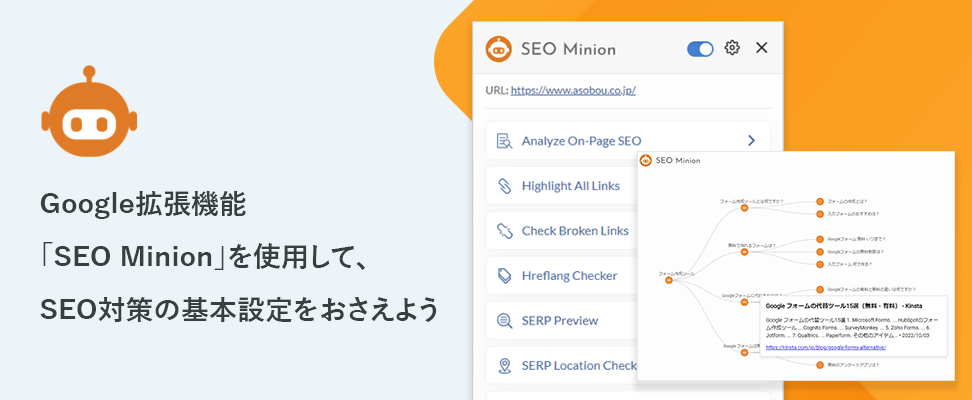Viewport: 972px width, 400px height.
Task: Open the kinsta.com google-forms-alternative link
Action: (826, 347)
